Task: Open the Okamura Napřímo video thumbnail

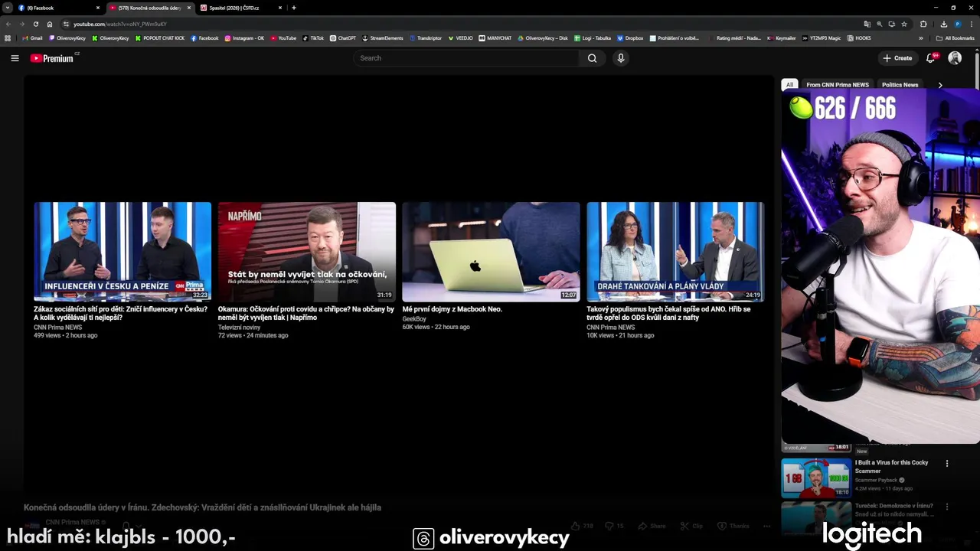Action: coord(307,252)
